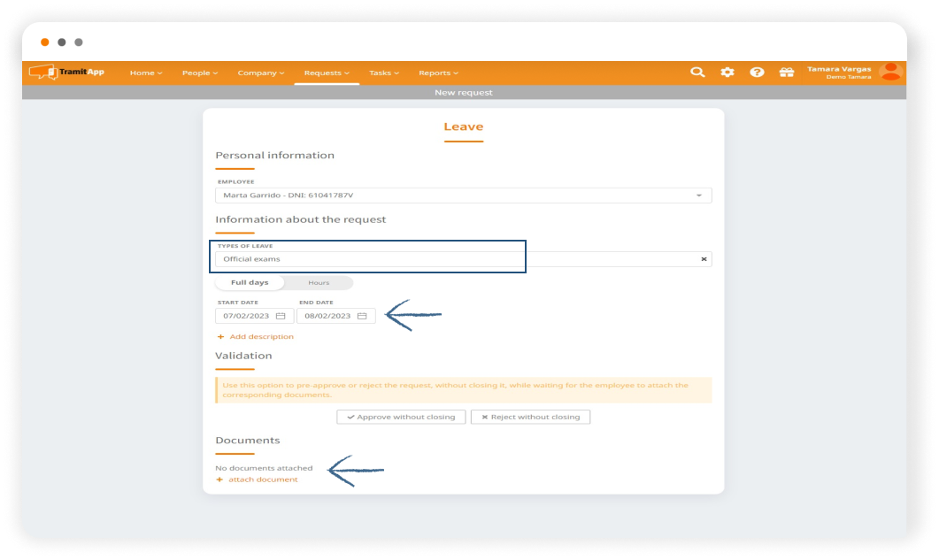Clear the Official exams leave type

pos(704,259)
